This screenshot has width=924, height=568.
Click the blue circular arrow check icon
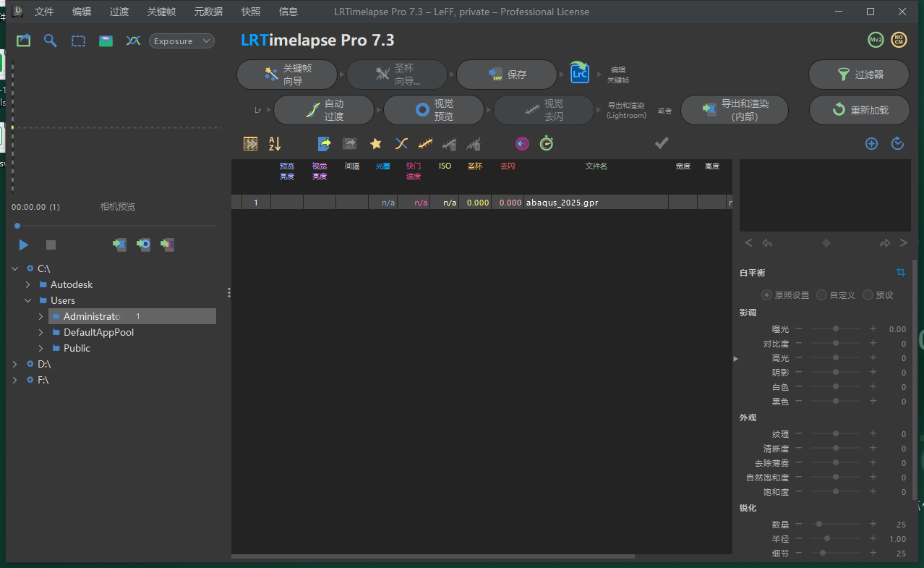(x=898, y=143)
